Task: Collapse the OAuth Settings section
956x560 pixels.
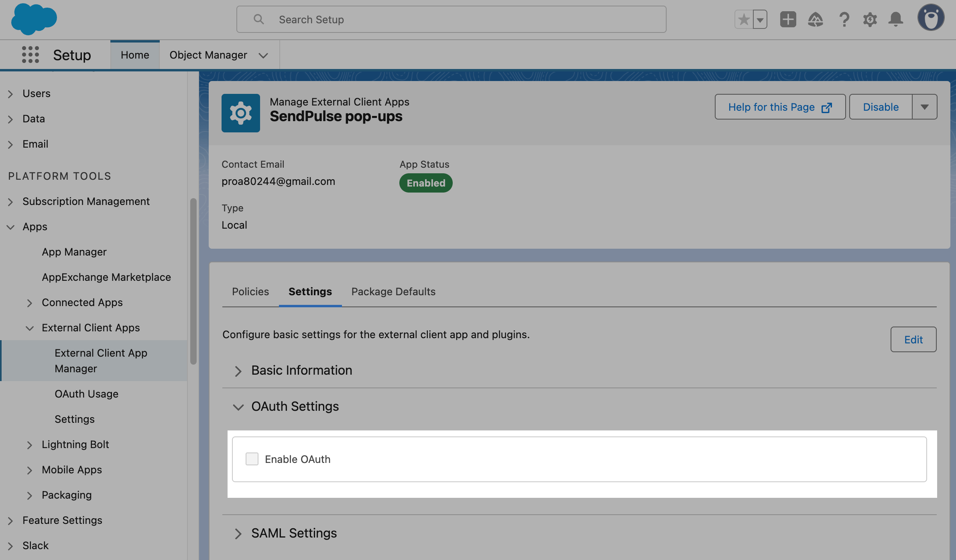Action: coord(238,407)
